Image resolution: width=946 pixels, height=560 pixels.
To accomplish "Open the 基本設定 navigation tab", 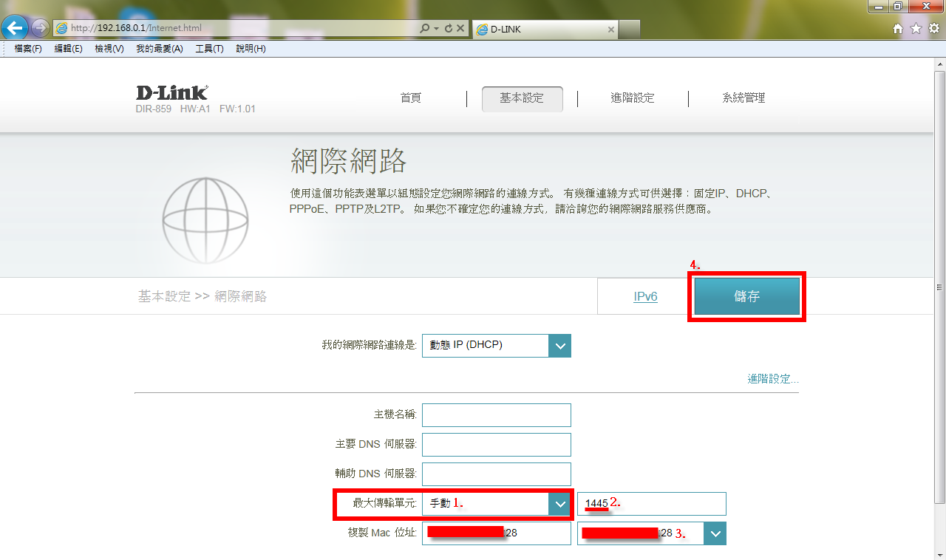I will [x=522, y=98].
